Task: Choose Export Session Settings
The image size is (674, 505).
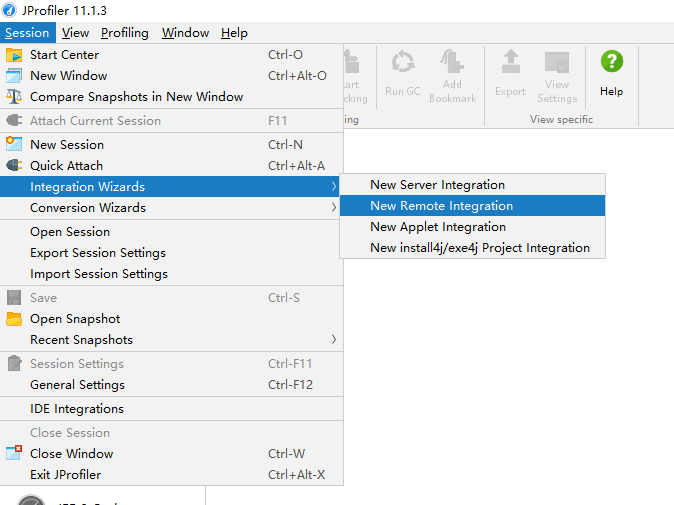Action: point(172,253)
